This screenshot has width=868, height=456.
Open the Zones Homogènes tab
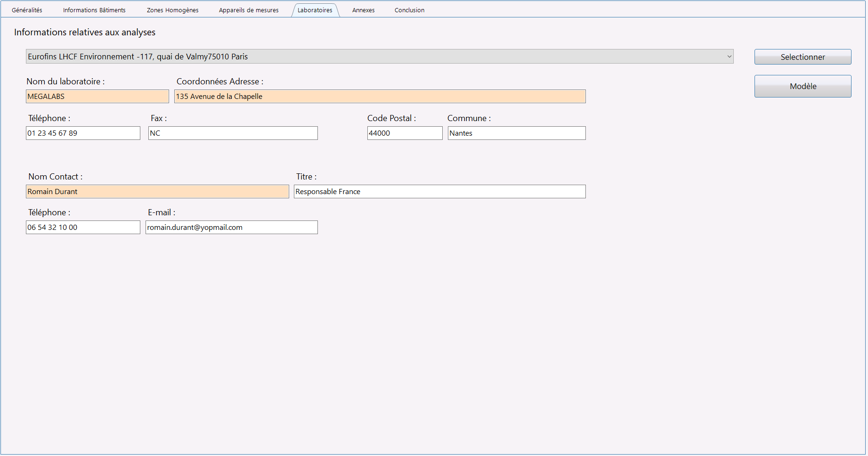coord(172,10)
